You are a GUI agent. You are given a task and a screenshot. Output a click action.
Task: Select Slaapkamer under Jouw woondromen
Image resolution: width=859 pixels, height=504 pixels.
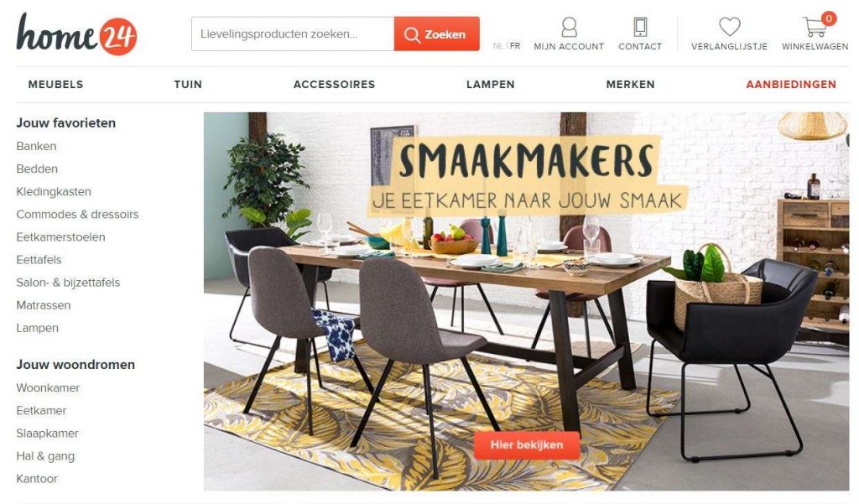coord(47,434)
